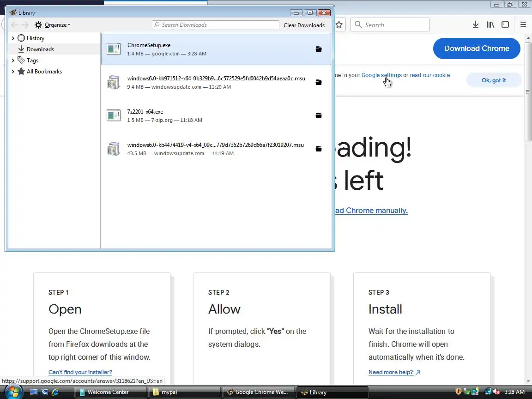Focus the Search Downloads field

pyautogui.click(x=216, y=25)
